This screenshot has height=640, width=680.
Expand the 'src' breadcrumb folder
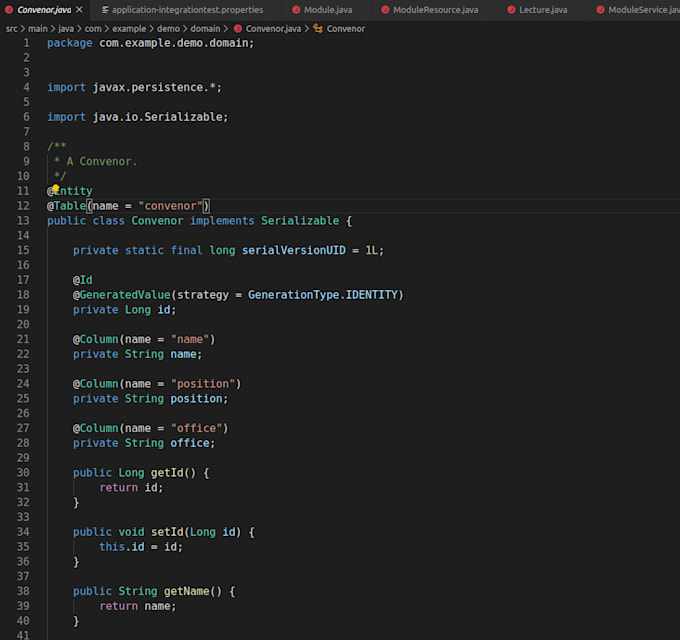point(12,29)
